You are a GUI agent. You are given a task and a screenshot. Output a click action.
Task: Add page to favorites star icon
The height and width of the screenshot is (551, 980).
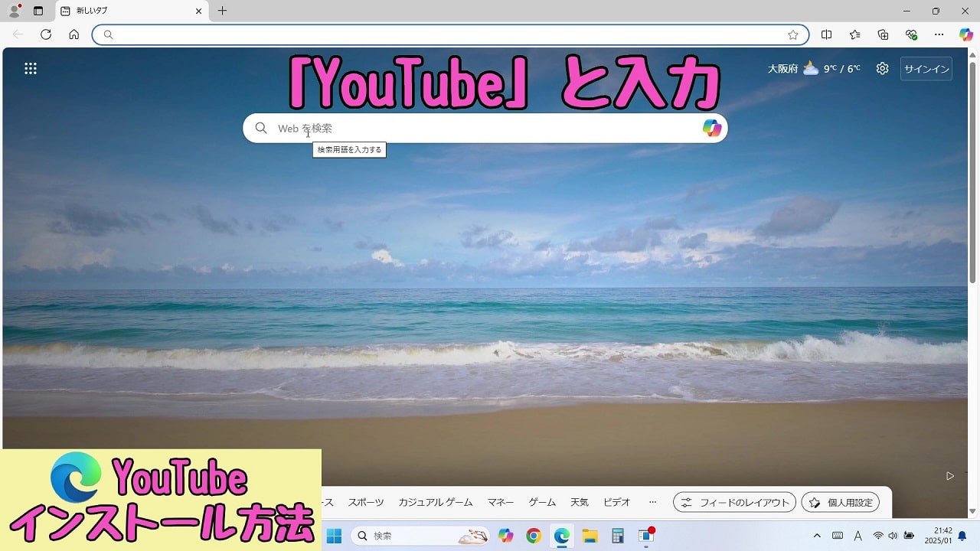[x=793, y=34]
